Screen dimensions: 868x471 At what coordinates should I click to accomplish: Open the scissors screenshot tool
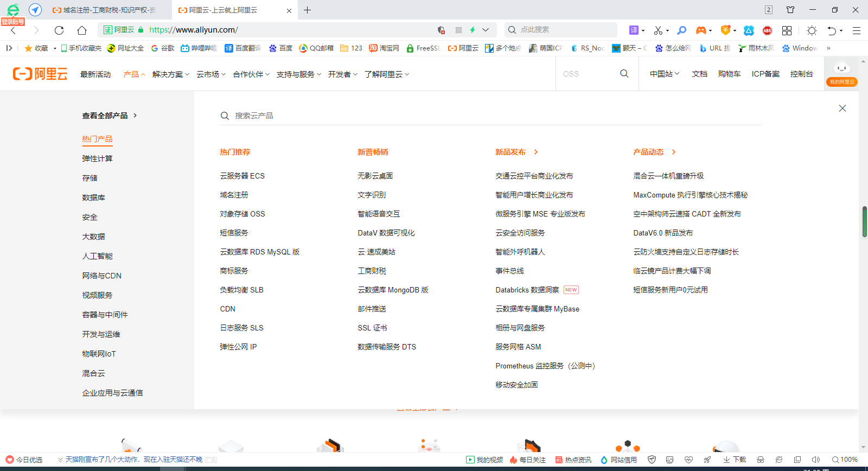[658, 30]
